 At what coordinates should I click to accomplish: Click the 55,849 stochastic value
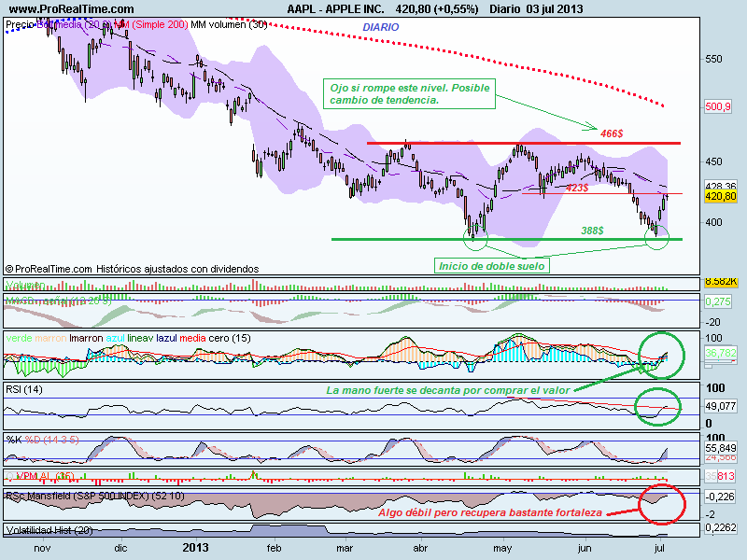[721, 448]
